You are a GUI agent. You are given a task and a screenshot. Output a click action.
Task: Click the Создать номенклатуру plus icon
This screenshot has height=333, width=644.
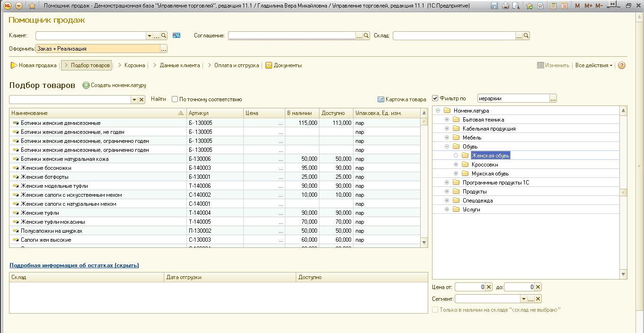click(x=86, y=85)
